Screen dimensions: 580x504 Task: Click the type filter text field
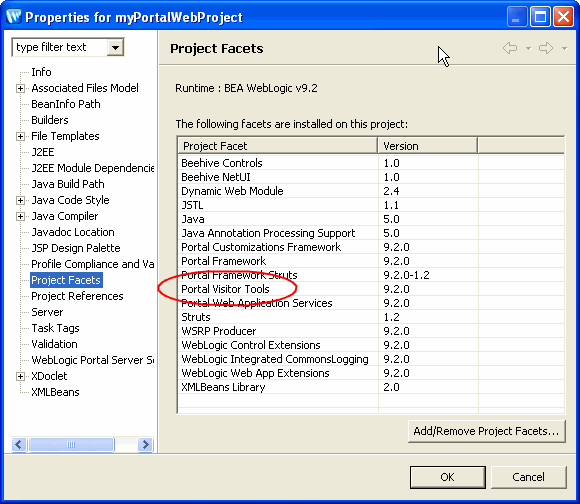(60, 47)
